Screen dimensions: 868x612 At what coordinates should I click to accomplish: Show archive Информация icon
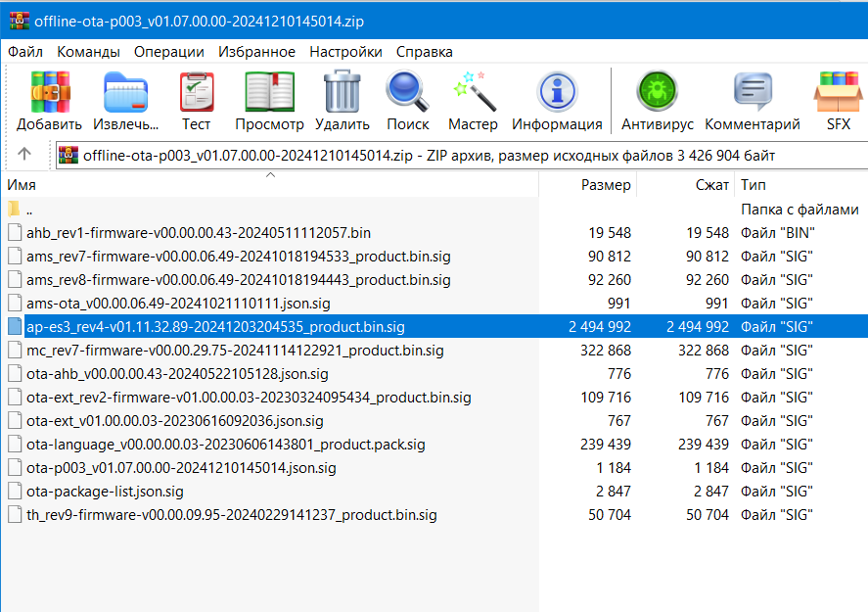pos(557,92)
